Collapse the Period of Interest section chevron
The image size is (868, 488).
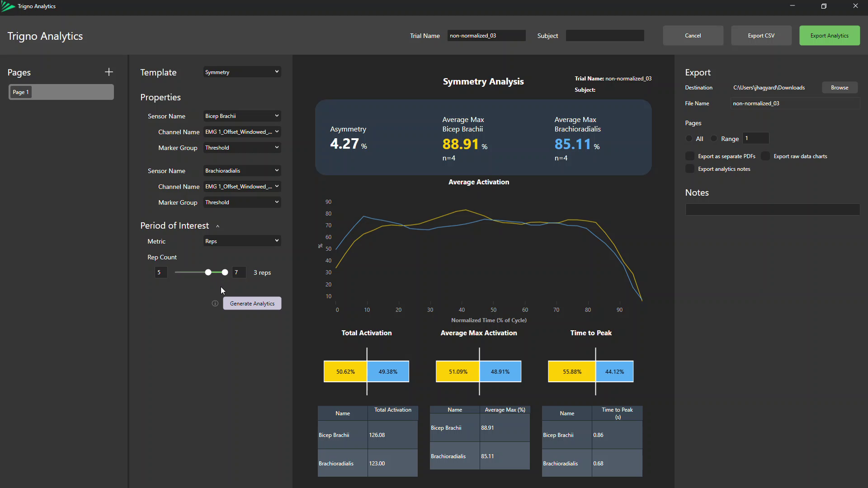coord(217,226)
